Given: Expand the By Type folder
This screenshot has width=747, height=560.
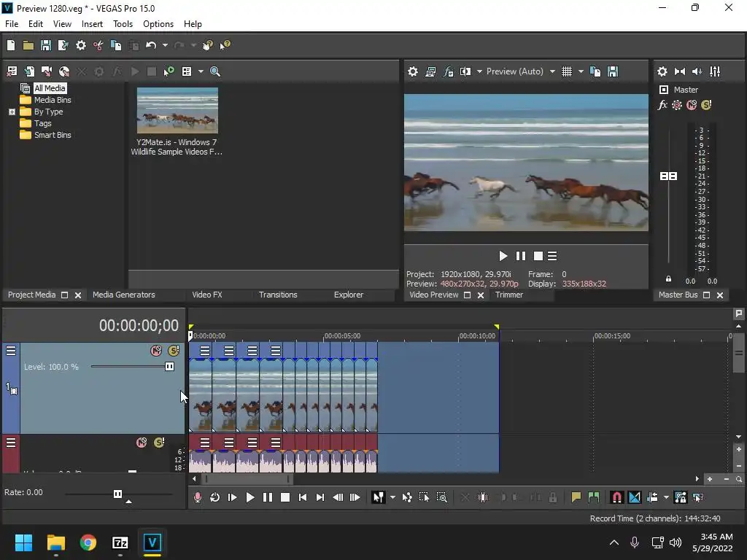Looking at the screenshot, I should [x=12, y=112].
